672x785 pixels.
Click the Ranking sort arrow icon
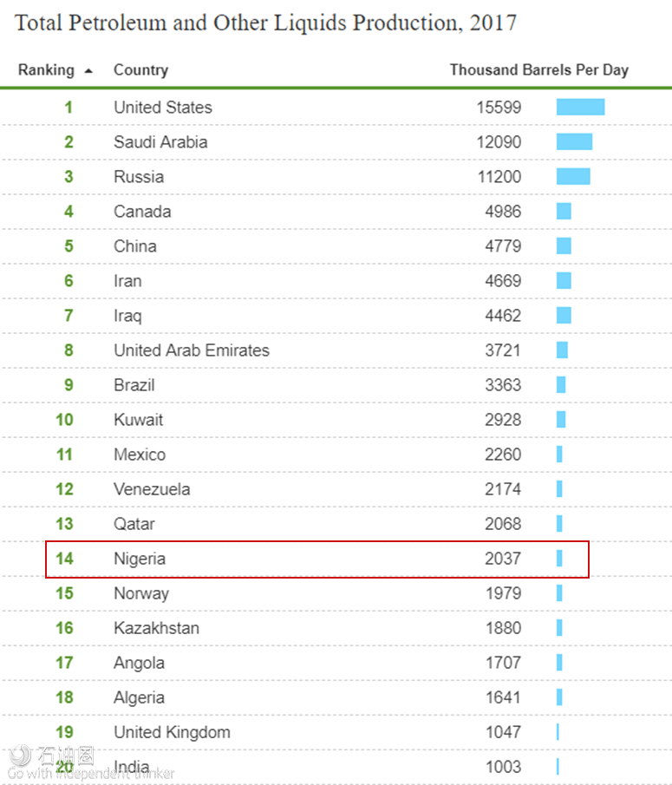click(88, 71)
